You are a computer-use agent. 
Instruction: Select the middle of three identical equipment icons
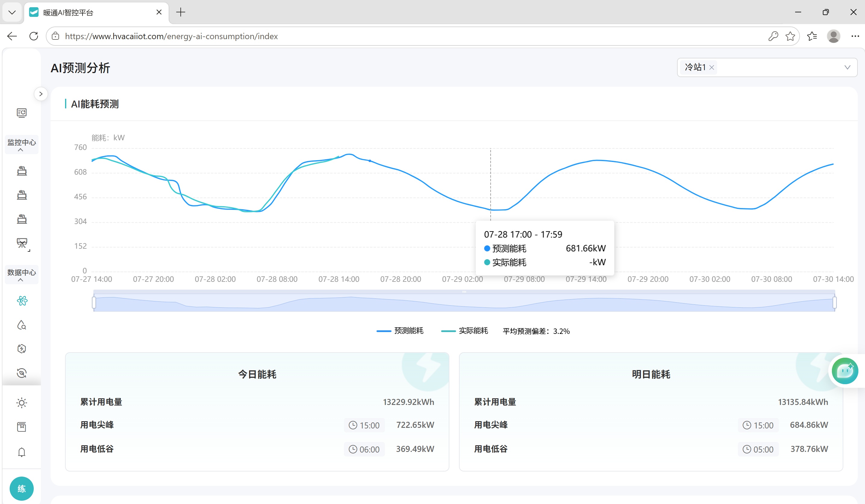click(22, 195)
